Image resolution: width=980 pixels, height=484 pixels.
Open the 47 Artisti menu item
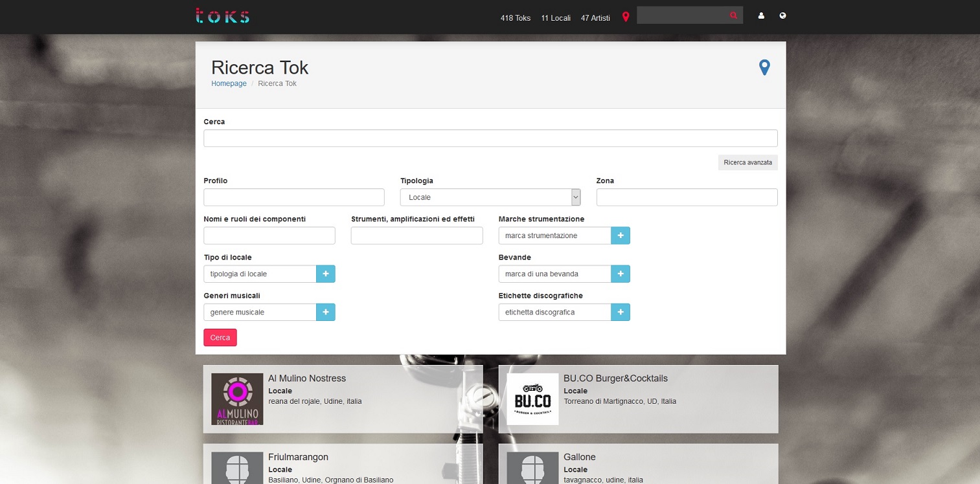pos(595,18)
